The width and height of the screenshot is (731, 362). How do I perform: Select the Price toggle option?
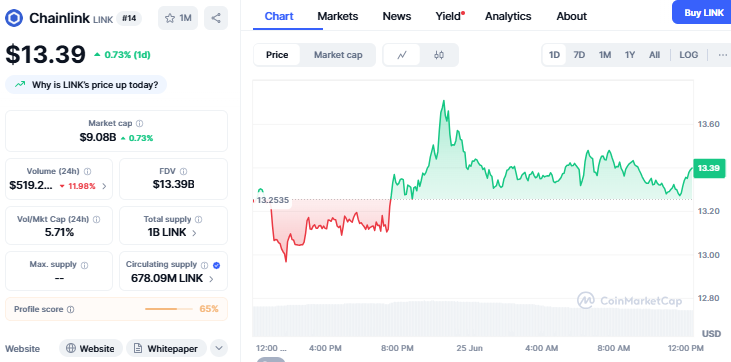(277, 55)
